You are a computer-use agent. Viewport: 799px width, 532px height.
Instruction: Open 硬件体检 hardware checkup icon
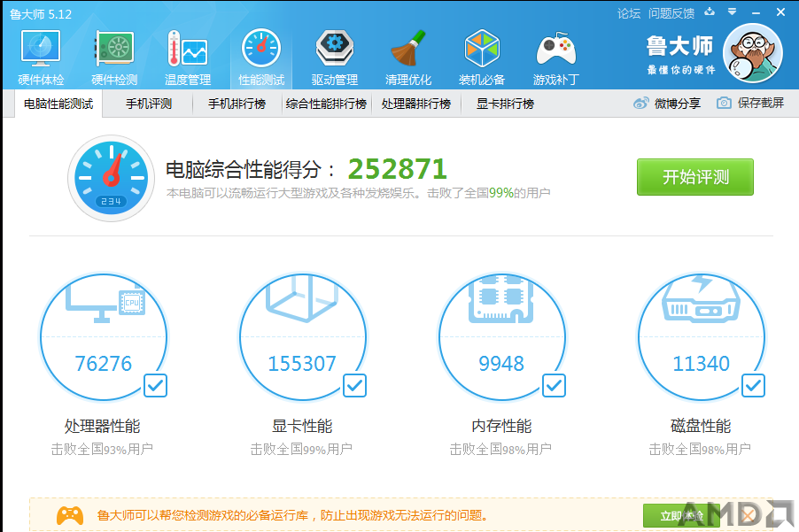click(x=41, y=57)
